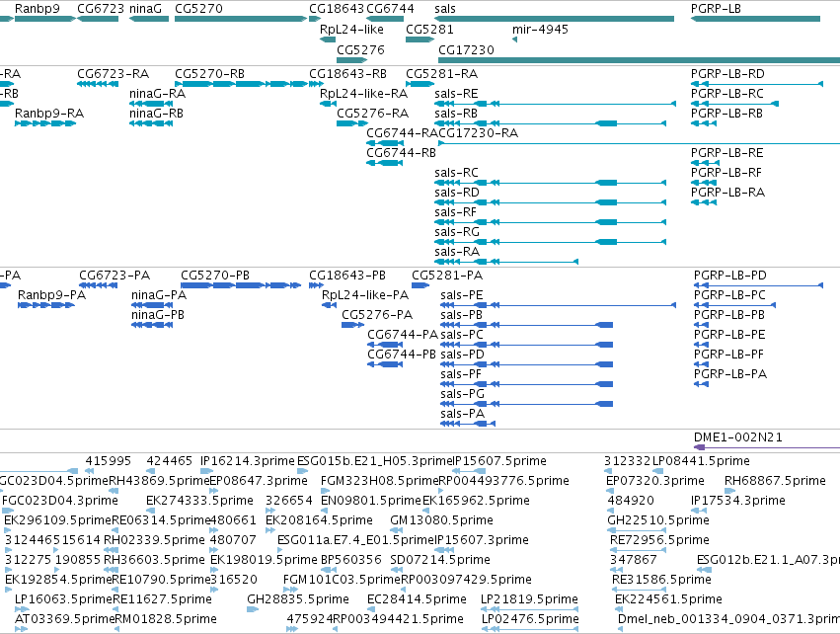The width and height of the screenshot is (840, 634).
Task: Select transcript PGRP-LB-RD
Action: [756, 84]
